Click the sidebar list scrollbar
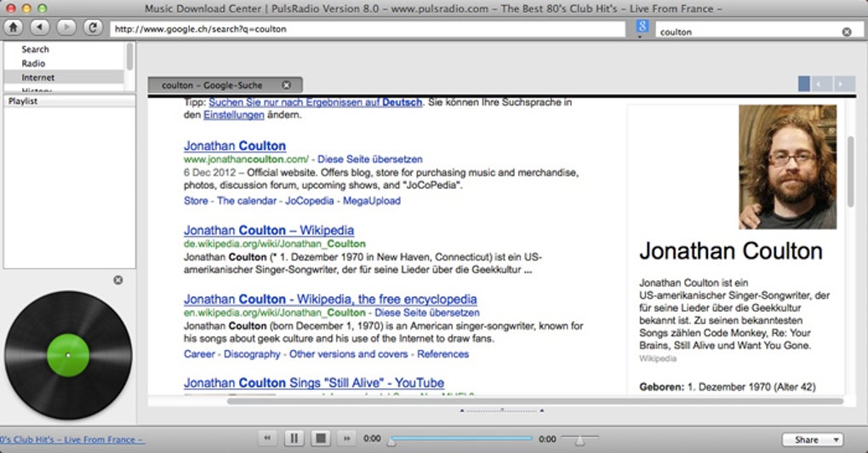868x453 pixels. [x=129, y=56]
